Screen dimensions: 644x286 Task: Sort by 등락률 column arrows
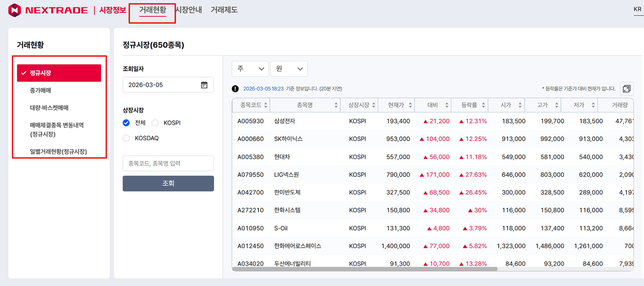coord(483,105)
